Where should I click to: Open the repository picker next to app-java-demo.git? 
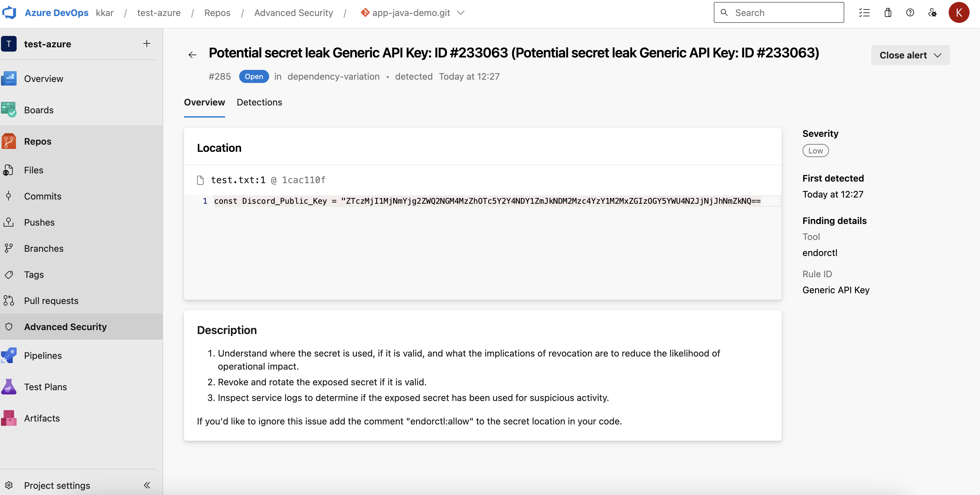point(461,12)
